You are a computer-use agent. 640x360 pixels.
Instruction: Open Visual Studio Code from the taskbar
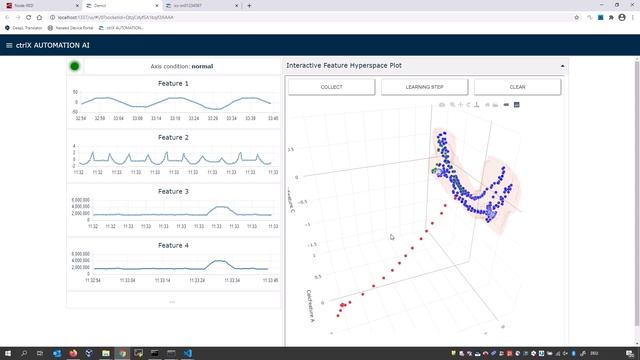pyautogui.click(x=187, y=353)
